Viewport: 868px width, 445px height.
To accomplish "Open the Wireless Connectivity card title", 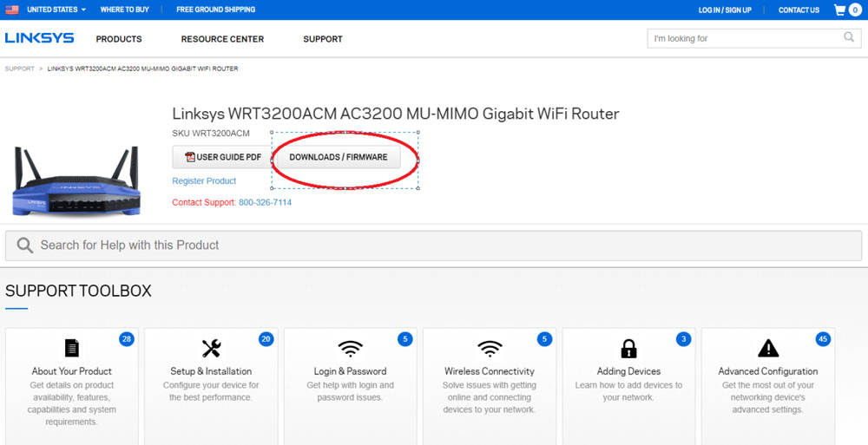I will [490, 371].
